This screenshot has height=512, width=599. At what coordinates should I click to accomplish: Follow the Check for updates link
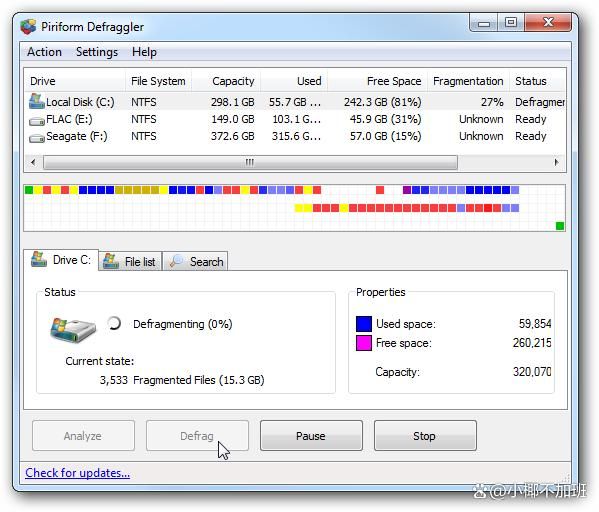(78, 473)
